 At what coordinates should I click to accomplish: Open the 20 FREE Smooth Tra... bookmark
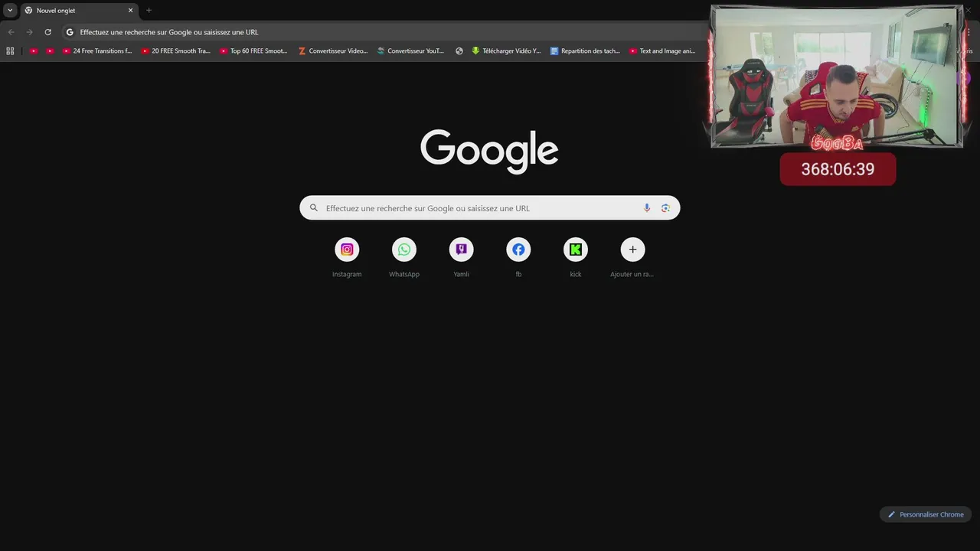176,51
